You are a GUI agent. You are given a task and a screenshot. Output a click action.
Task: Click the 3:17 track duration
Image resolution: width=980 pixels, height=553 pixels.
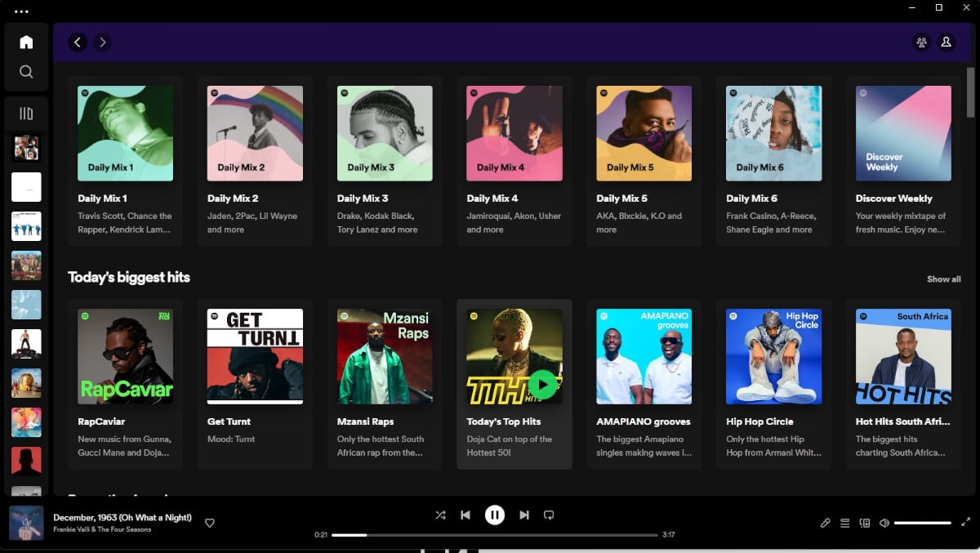click(x=669, y=535)
